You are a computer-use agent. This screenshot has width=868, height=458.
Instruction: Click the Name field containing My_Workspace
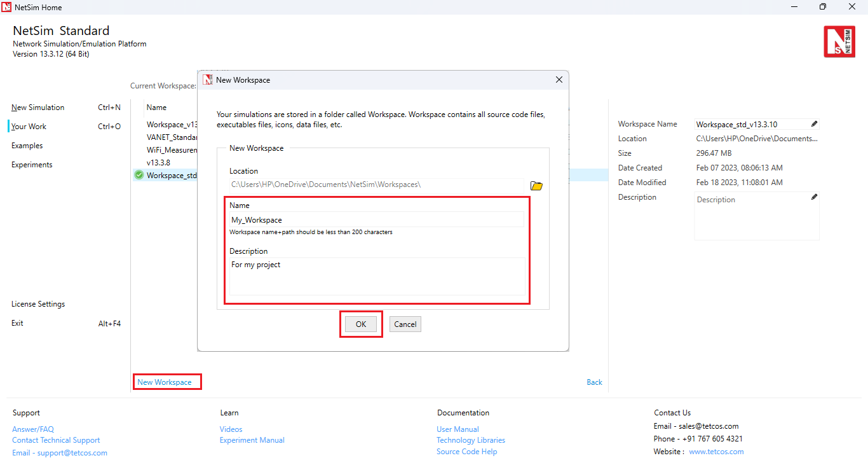(377, 220)
